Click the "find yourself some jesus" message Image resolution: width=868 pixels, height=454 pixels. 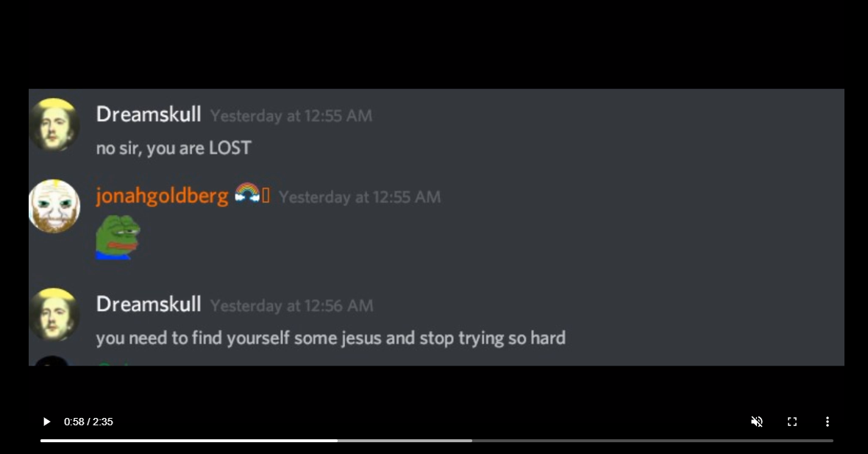point(330,338)
